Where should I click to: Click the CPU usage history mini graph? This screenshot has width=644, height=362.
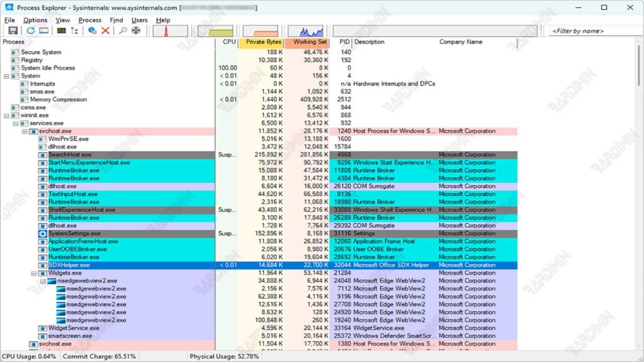click(x=170, y=31)
